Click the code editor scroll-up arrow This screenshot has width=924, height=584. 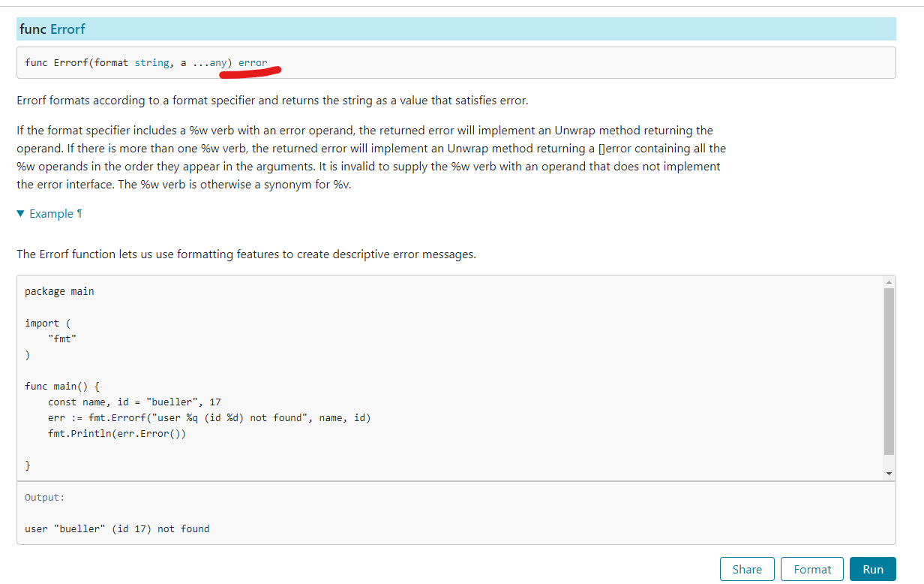click(x=889, y=282)
